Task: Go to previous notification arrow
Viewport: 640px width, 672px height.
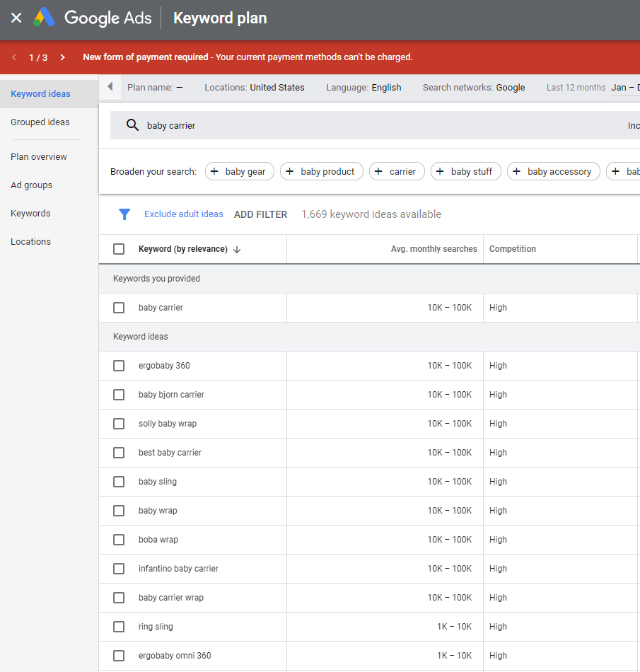Action: pyautogui.click(x=14, y=57)
